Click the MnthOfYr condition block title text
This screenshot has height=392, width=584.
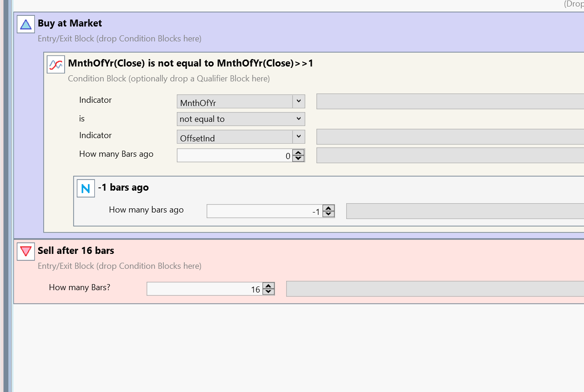[190, 63]
